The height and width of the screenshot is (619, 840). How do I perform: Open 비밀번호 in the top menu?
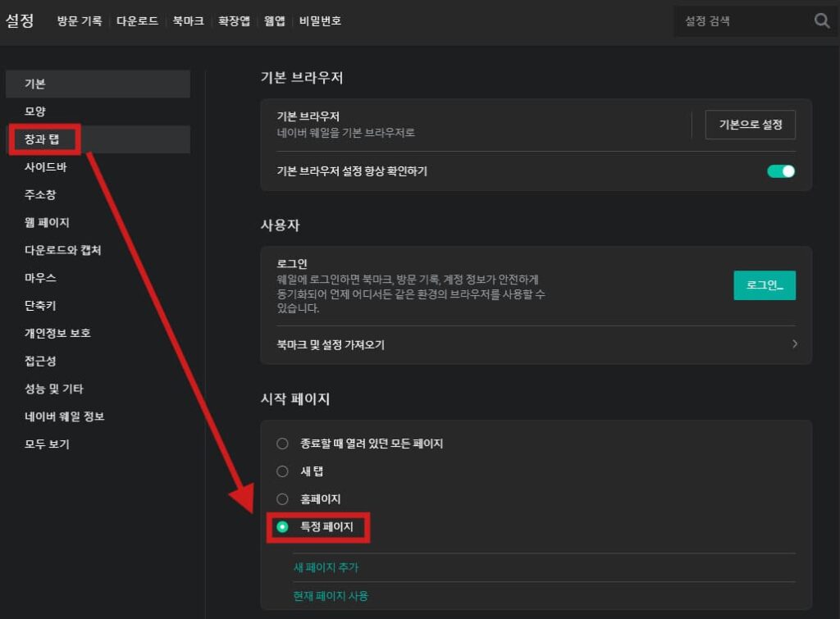(x=321, y=21)
